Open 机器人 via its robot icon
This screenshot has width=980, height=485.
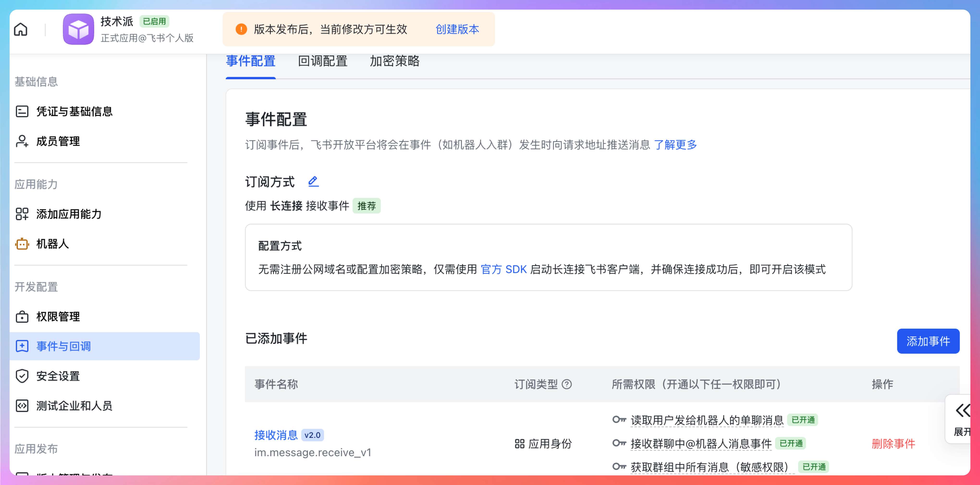point(22,243)
